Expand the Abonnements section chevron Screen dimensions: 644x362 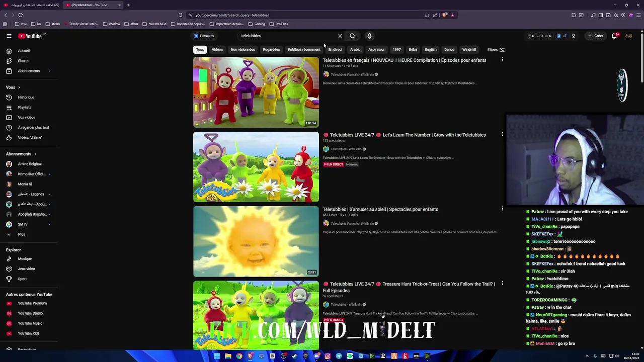35,154
